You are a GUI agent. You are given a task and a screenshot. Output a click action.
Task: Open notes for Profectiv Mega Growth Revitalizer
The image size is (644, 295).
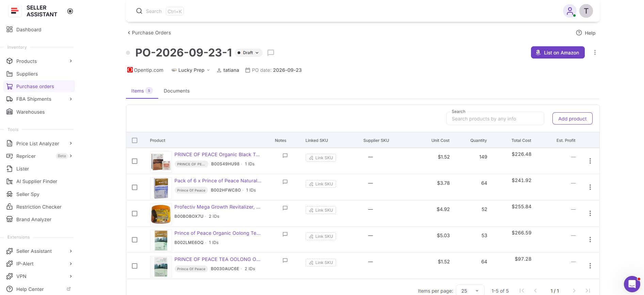[x=285, y=208]
